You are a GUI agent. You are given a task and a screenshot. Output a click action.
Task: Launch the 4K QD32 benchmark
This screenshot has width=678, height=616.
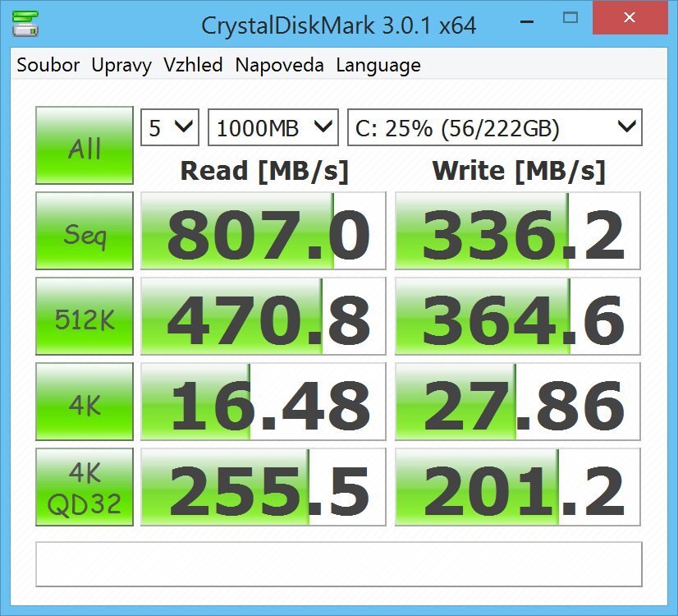point(85,488)
